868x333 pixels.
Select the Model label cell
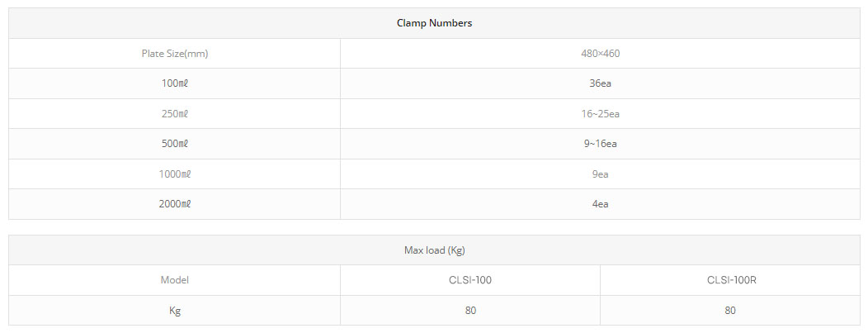(174, 280)
